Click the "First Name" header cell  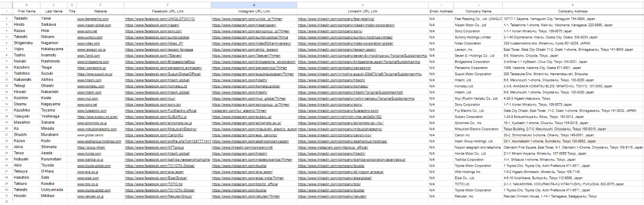click(26, 11)
